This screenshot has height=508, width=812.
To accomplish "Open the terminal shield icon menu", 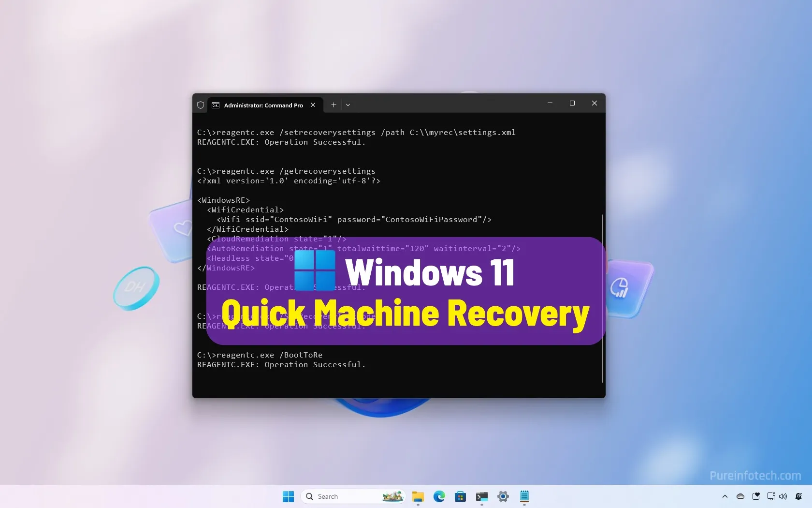I will (200, 105).
